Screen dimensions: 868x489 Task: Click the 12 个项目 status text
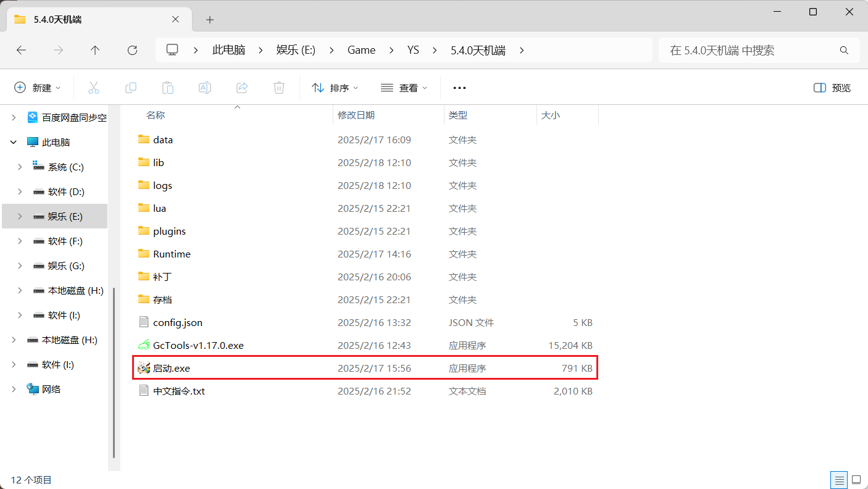pos(31,480)
